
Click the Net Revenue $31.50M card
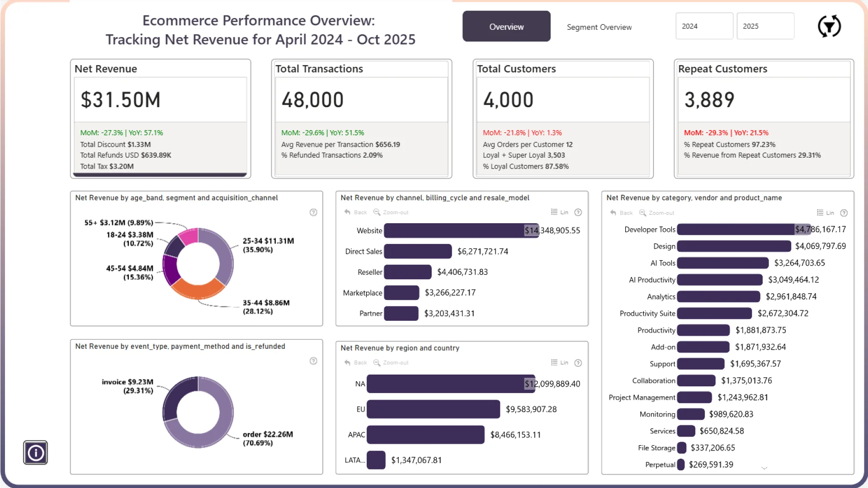pos(160,100)
